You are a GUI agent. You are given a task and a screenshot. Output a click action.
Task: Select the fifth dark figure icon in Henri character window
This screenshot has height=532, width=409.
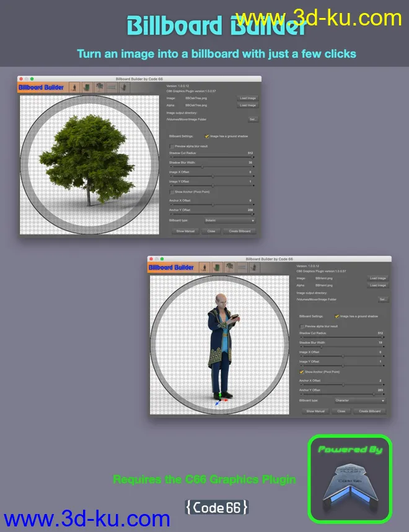(x=255, y=268)
